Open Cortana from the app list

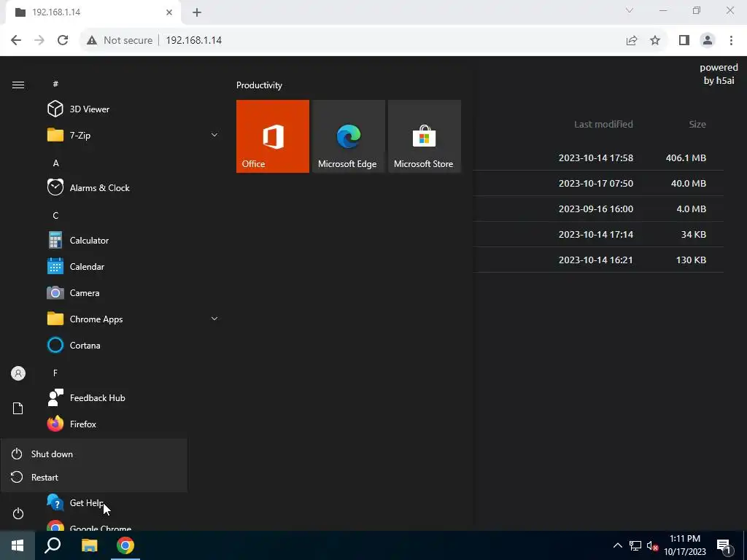pos(133,345)
